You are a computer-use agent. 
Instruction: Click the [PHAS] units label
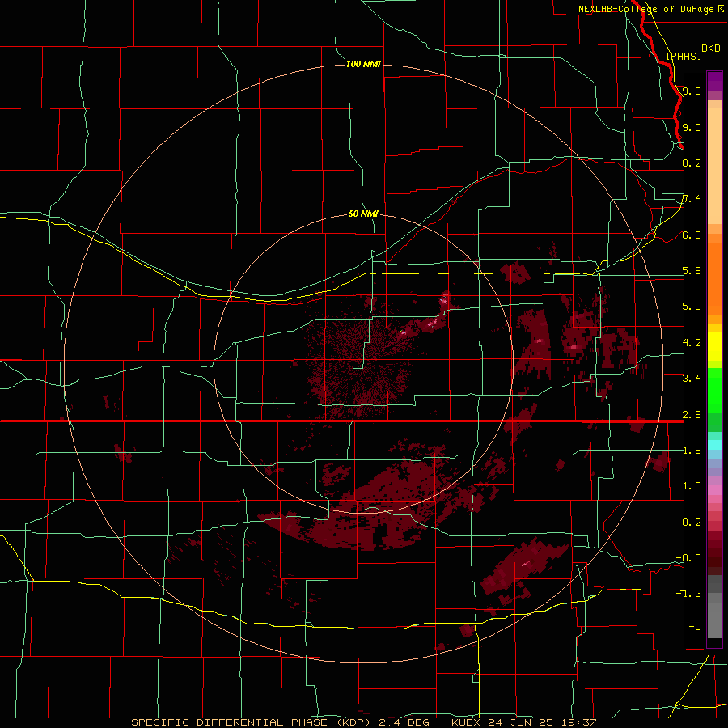pyautogui.click(x=684, y=56)
